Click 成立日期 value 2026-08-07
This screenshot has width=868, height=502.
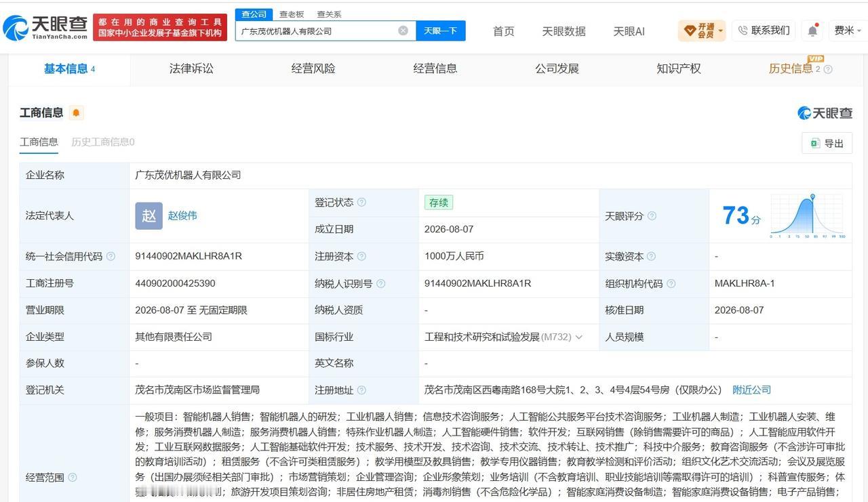(449, 229)
